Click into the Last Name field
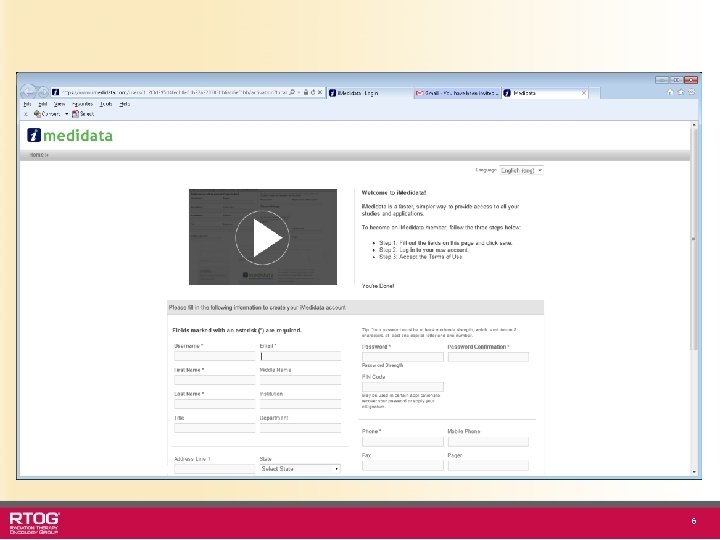This screenshot has height=540, width=720. point(214,404)
